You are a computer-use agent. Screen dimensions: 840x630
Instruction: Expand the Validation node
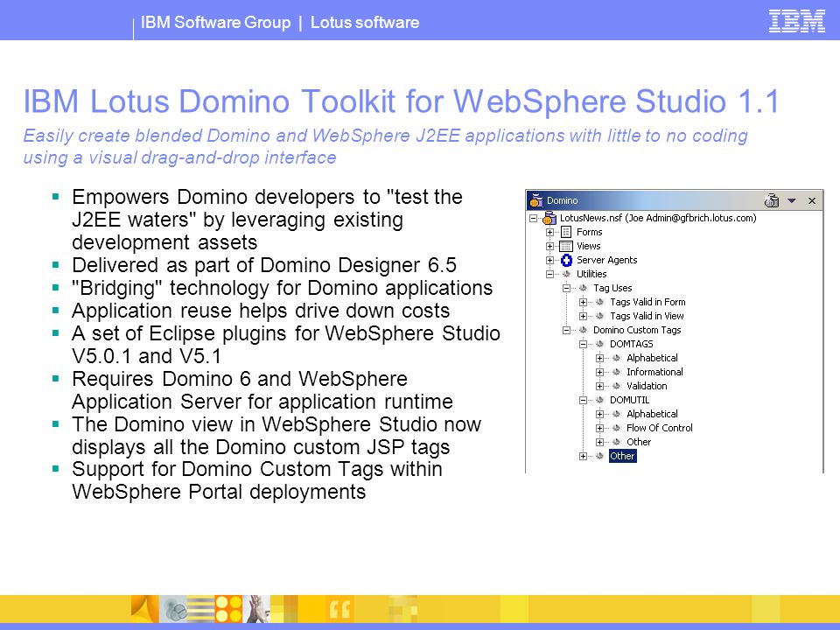pyautogui.click(x=599, y=386)
